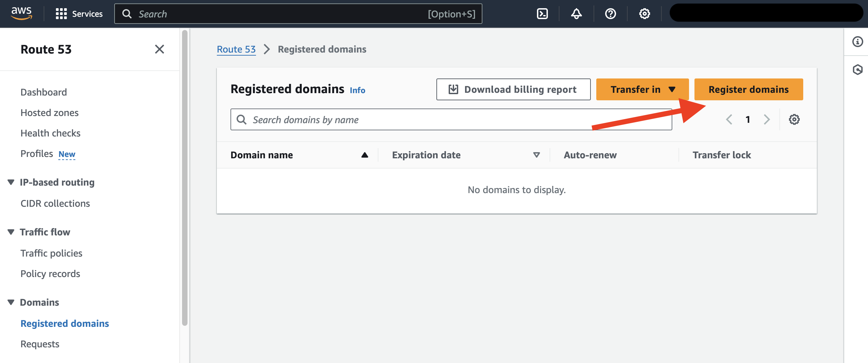868x363 pixels.
Task: Go to previous page of domains
Action: point(729,119)
